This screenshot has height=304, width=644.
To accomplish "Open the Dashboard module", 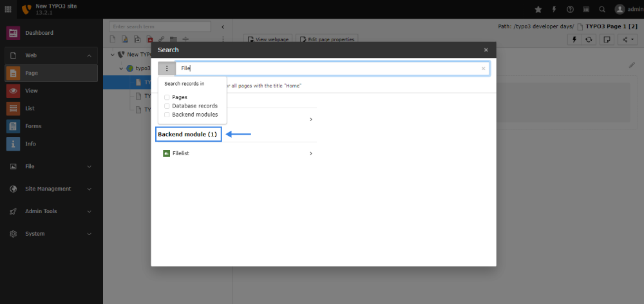I will pyautogui.click(x=52, y=33).
